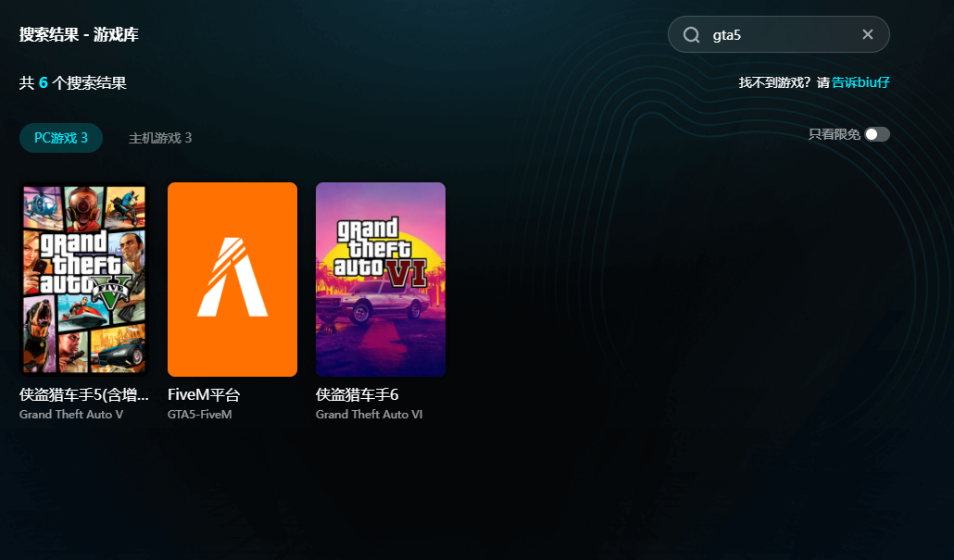Switch to the PC游戏 3 tab

coord(61,138)
